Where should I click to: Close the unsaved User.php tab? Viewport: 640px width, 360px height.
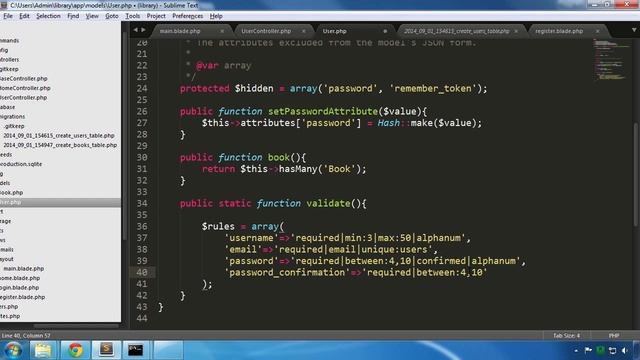coord(385,31)
